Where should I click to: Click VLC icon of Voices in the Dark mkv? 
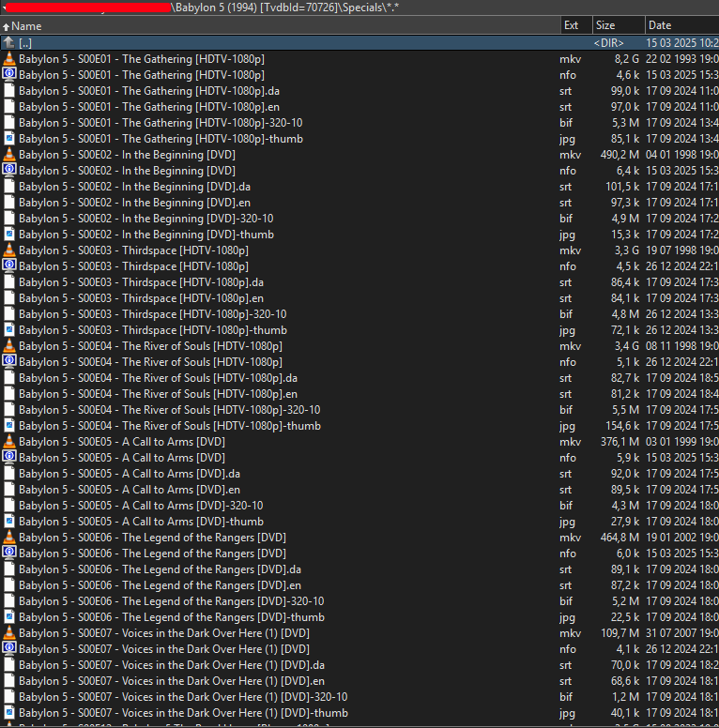(8, 633)
